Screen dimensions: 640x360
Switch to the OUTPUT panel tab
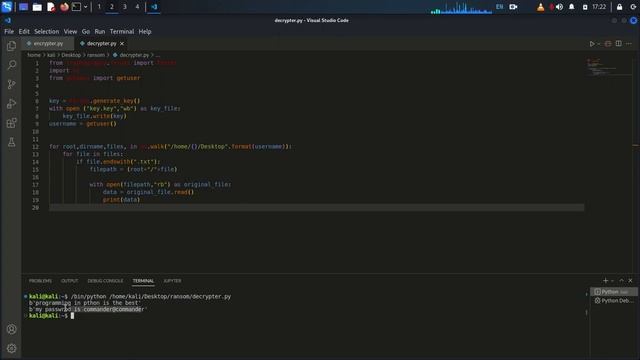pyautogui.click(x=69, y=281)
